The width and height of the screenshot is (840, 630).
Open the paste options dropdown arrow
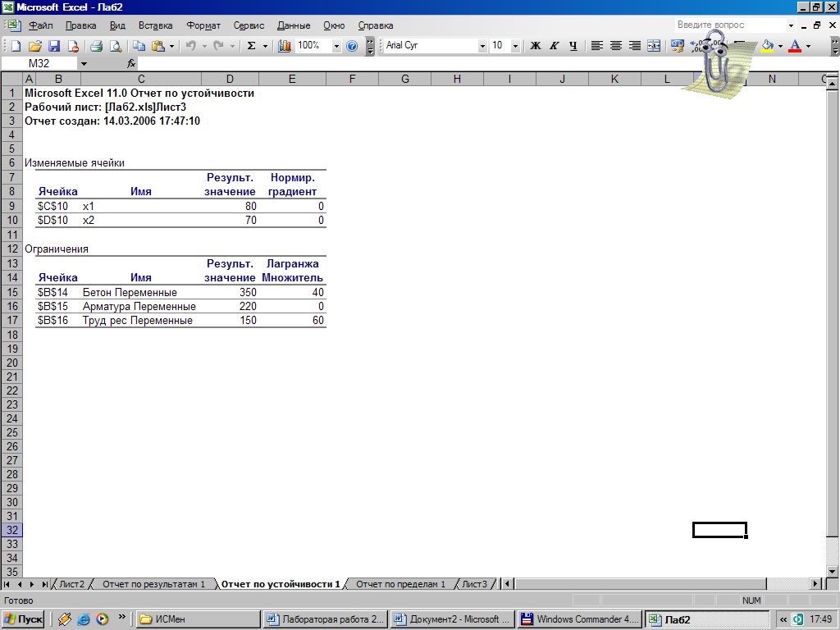(171, 46)
